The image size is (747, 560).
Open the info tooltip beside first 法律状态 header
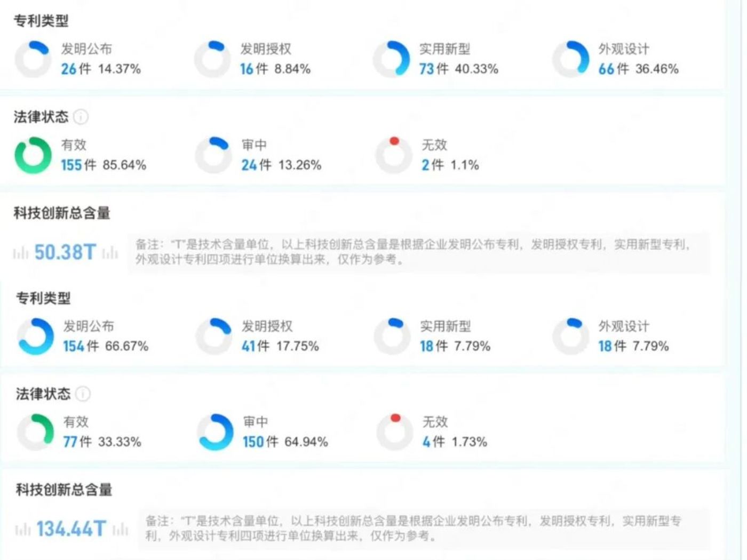[x=81, y=118]
